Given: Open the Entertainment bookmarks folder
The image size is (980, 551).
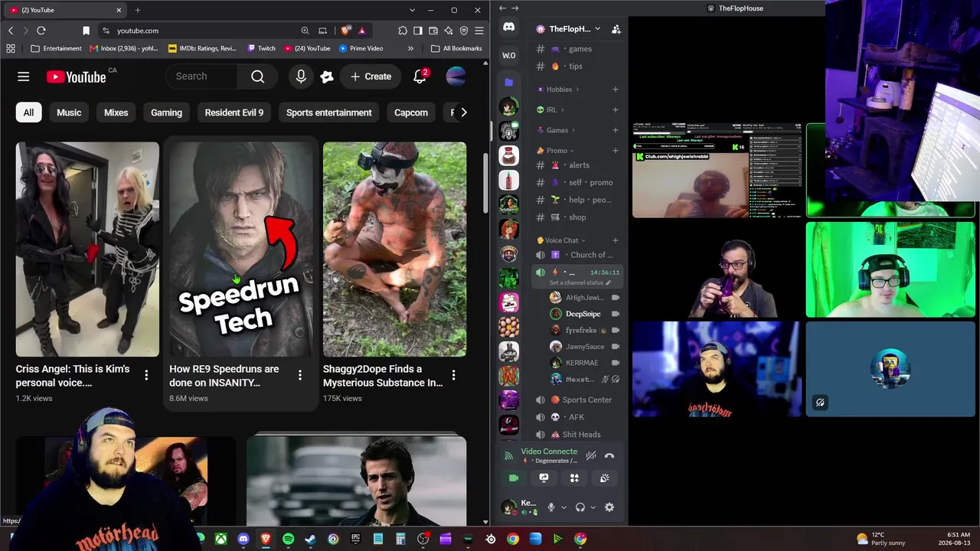Looking at the screenshot, I should [x=56, y=48].
